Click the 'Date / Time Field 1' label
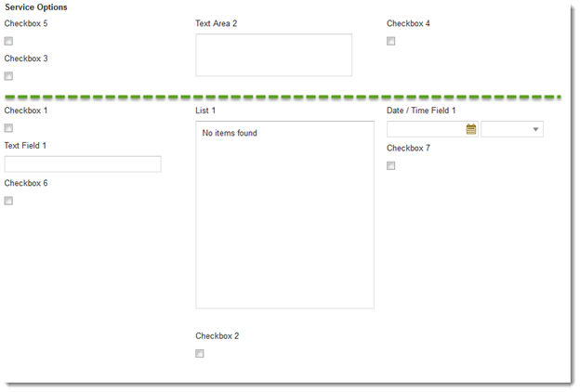The image size is (580, 392). [421, 111]
